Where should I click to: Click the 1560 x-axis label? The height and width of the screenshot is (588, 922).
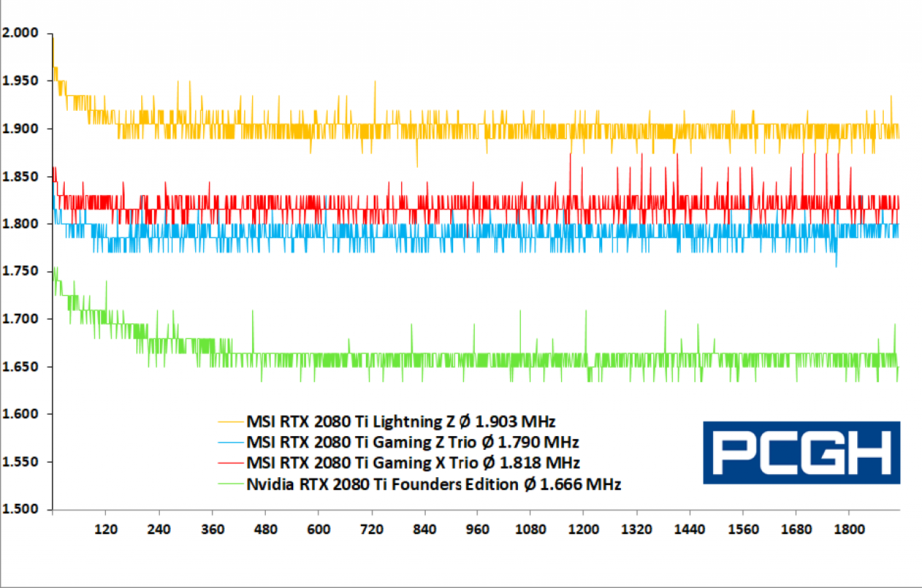(743, 529)
